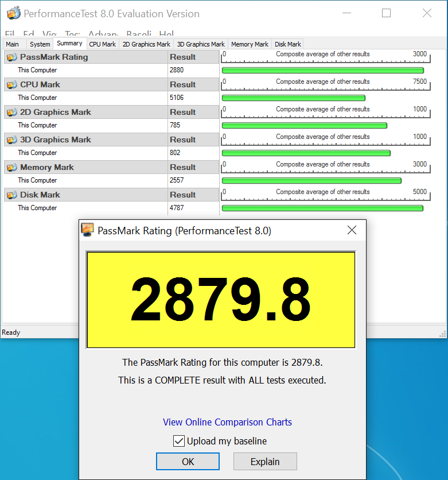The image size is (448, 480).
Task: Open the CPU Mark tab
Action: point(103,44)
